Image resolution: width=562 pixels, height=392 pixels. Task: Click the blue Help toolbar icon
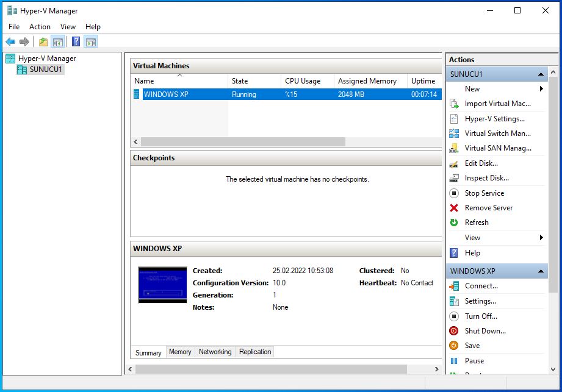point(76,42)
